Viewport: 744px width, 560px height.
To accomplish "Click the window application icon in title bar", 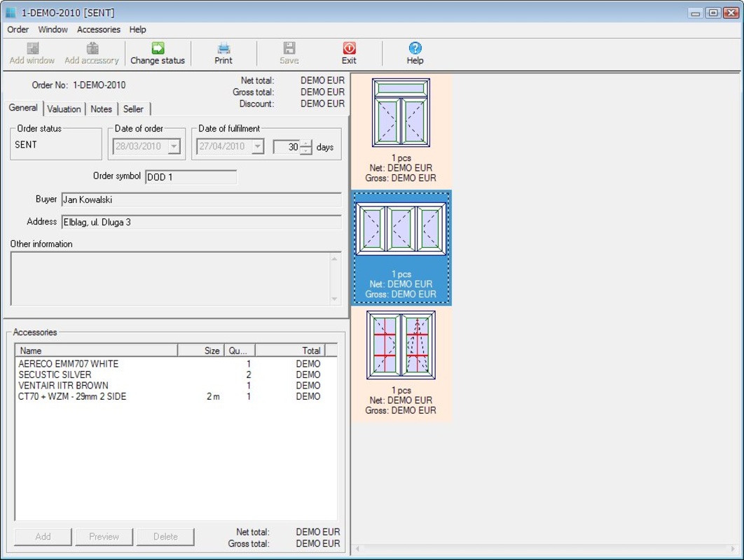I will pos(11,12).
